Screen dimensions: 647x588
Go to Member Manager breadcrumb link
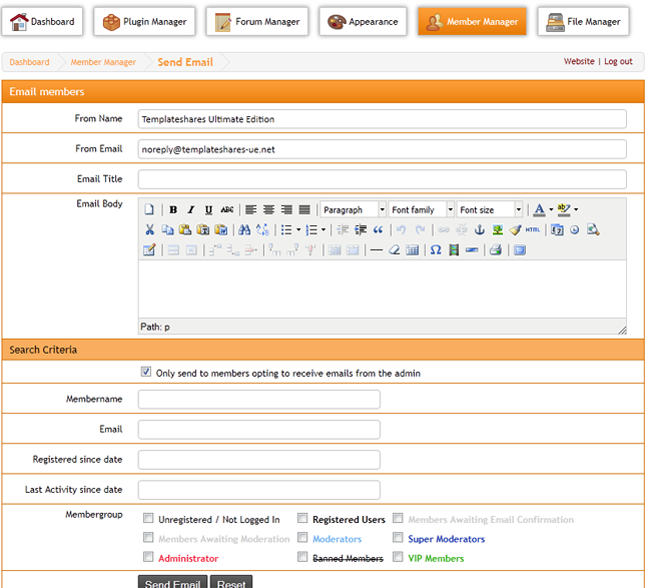click(103, 62)
